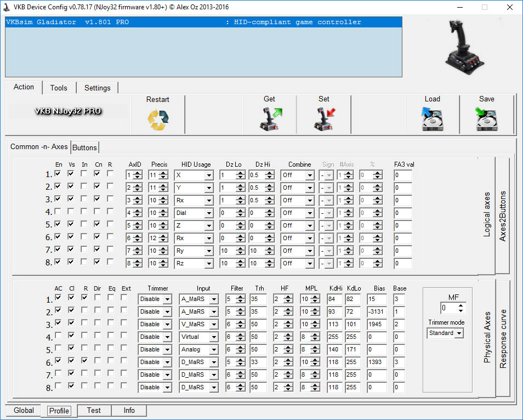Open the Action tab
Image resolution: width=523 pixels, height=420 pixels.
(24, 87)
